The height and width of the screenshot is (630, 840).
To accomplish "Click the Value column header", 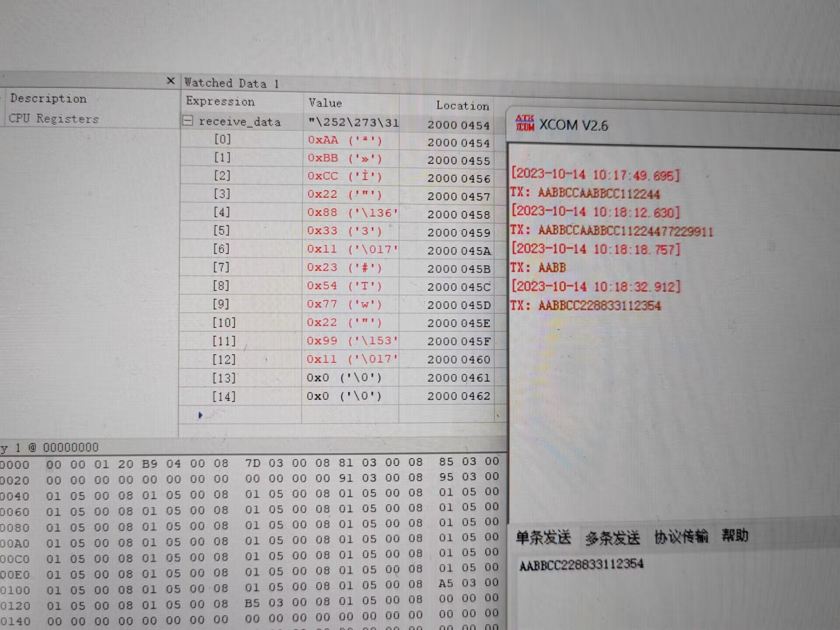I will pos(325,103).
